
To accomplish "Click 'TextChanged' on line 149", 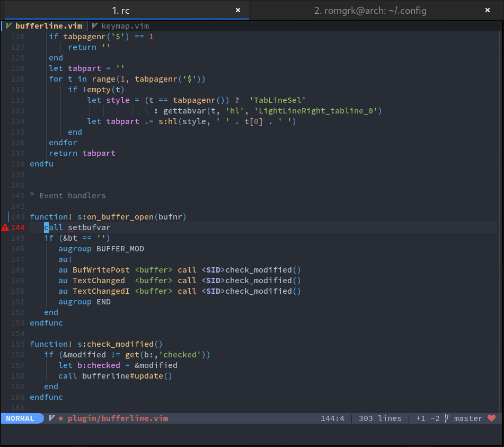I will tap(99, 281).
